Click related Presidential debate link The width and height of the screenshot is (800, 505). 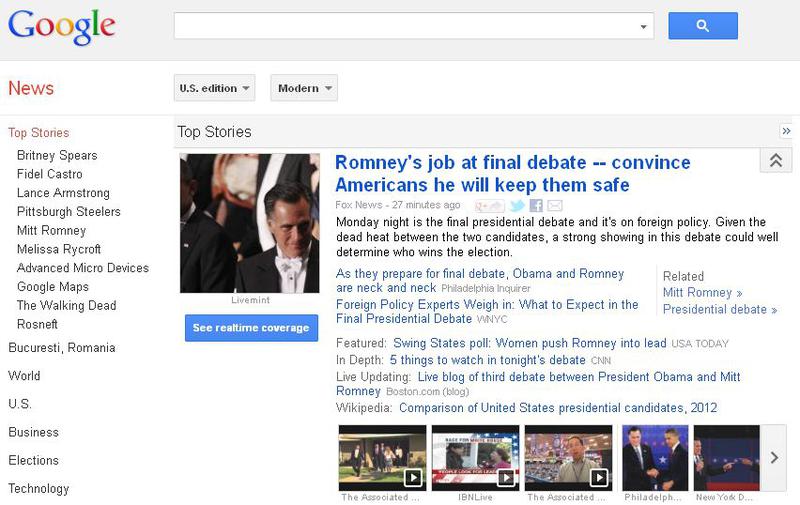click(719, 310)
